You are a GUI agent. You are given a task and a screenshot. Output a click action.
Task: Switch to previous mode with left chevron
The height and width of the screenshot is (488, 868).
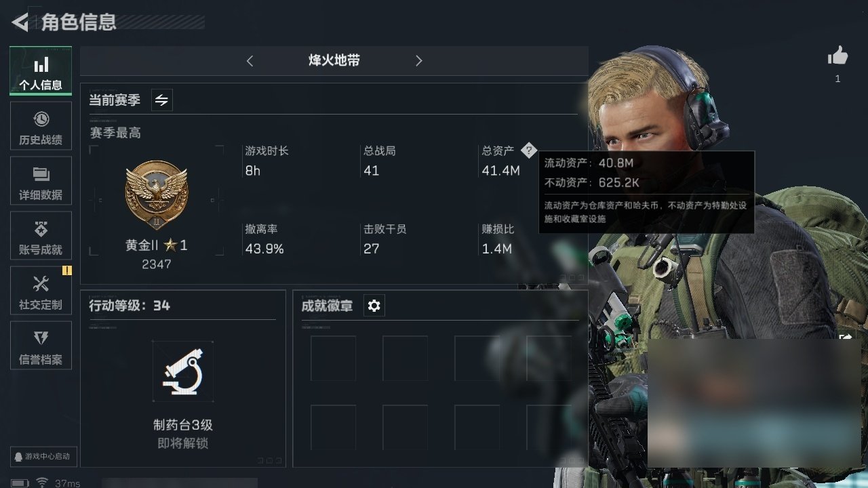(250, 61)
